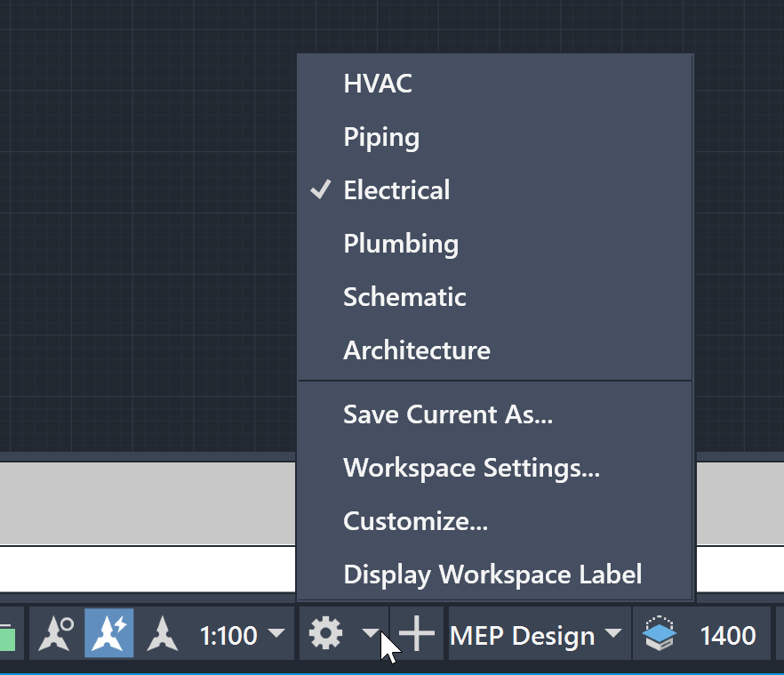Viewport: 784px width, 675px height.
Task: Open the Workspace Switching gear icon
Action: [326, 634]
